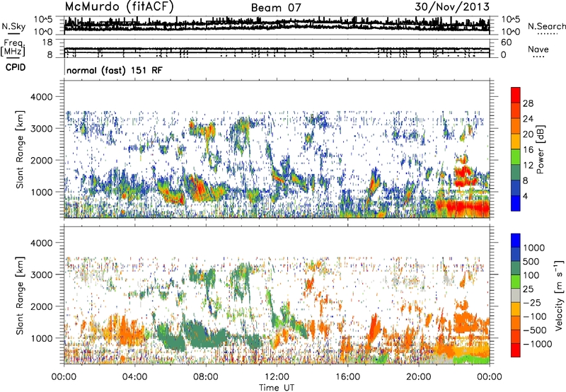
Task: Pick blue power colorbar segment below 4
Action: coord(516,203)
